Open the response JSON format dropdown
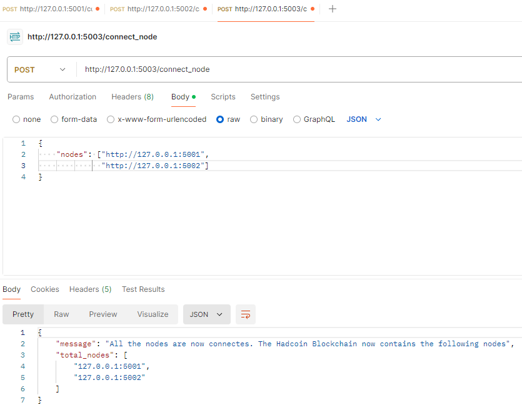Screen dimensions: 522x420 click(207, 314)
